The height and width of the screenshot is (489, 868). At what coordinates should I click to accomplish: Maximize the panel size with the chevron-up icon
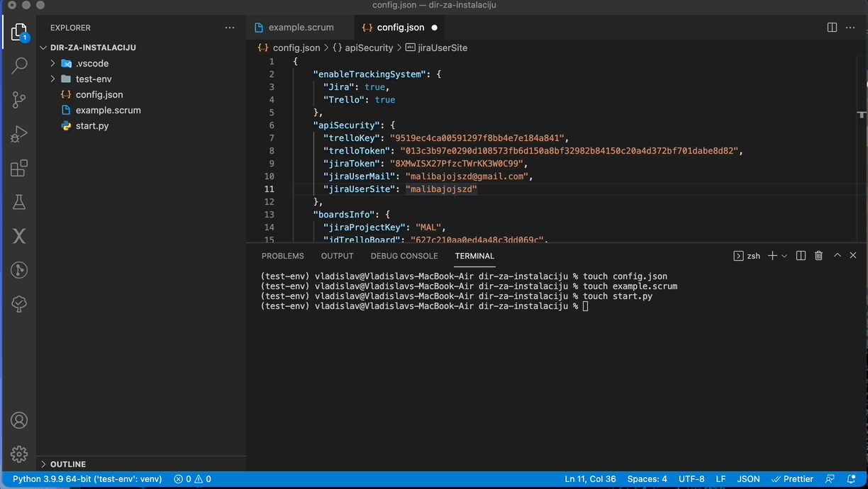837,256
